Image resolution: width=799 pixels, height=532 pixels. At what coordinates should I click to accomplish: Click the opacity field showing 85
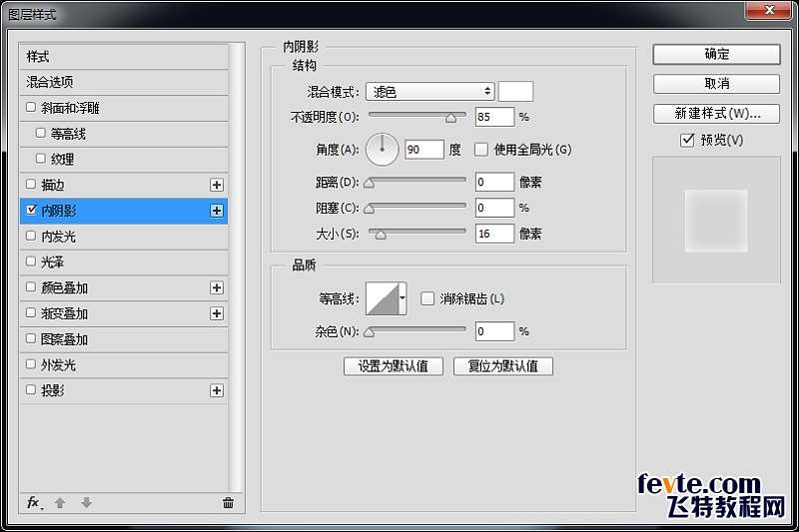tap(494, 117)
